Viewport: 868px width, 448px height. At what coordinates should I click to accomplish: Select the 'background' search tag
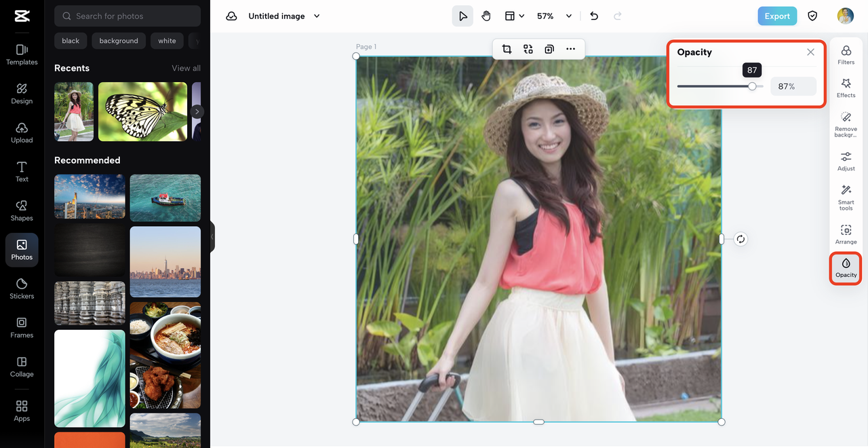(x=119, y=41)
